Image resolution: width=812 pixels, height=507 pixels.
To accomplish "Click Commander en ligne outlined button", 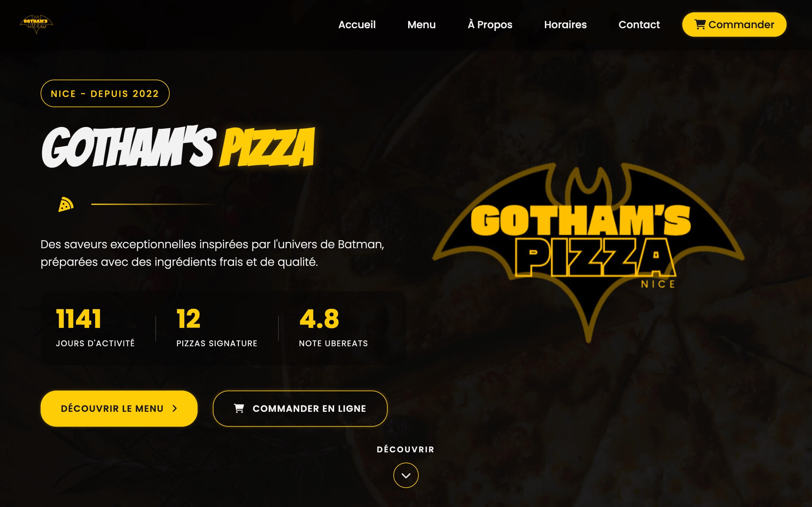I will click(300, 408).
